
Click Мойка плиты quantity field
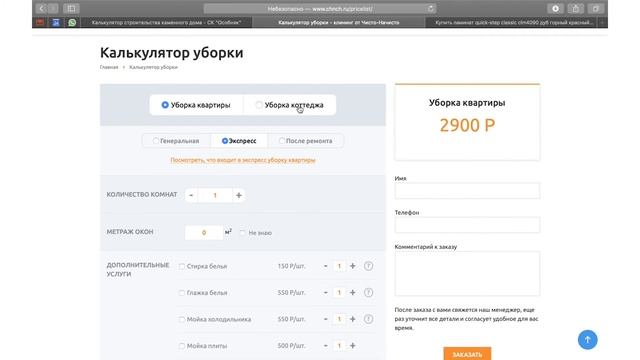[339, 346]
